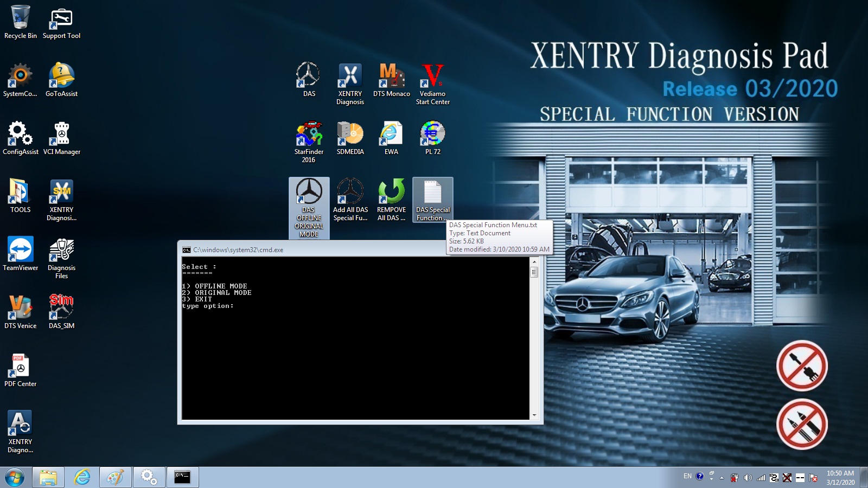Switch keyboard layout via the EN indicator
This screenshot has width=868, height=488.
click(688, 477)
